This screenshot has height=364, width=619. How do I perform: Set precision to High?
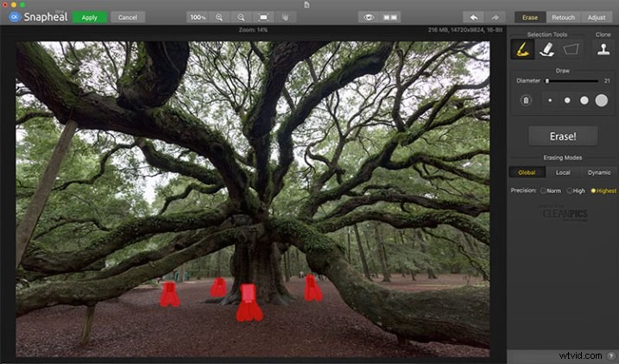[576, 191]
